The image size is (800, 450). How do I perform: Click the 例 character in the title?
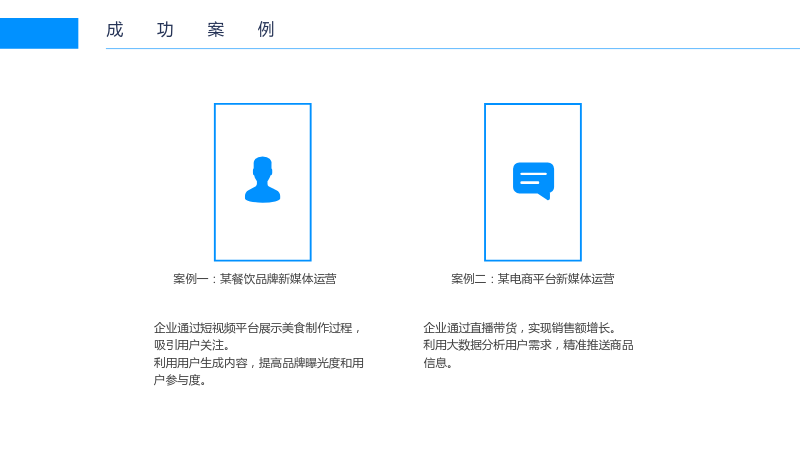(x=266, y=30)
